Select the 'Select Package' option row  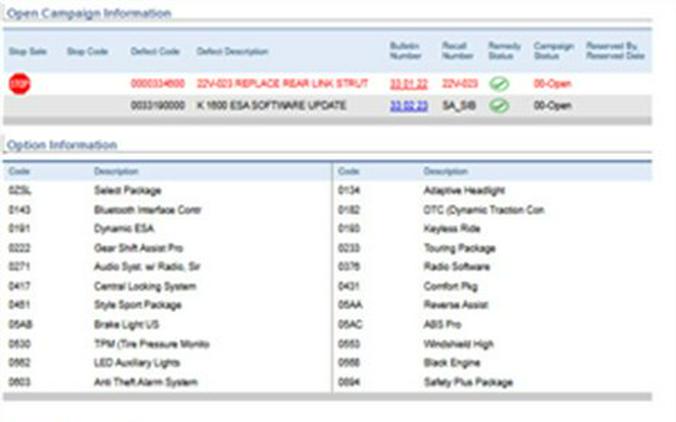[x=128, y=191]
